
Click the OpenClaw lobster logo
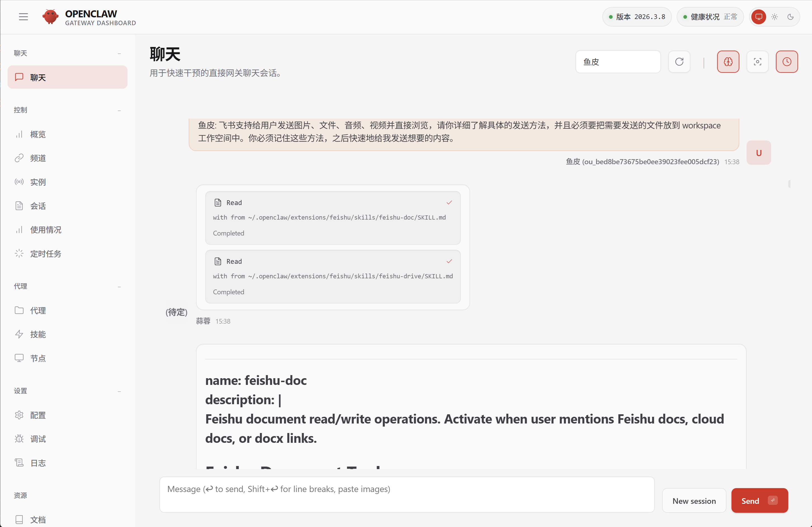(x=51, y=17)
